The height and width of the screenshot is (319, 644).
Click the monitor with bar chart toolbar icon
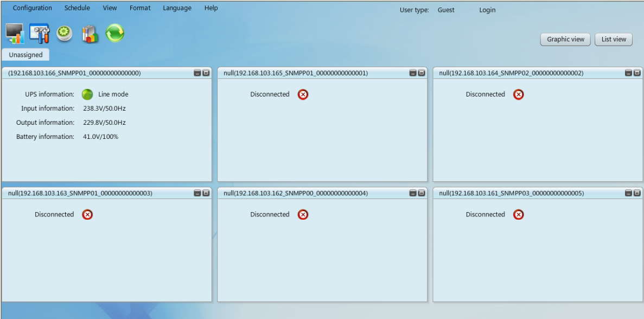tap(15, 34)
